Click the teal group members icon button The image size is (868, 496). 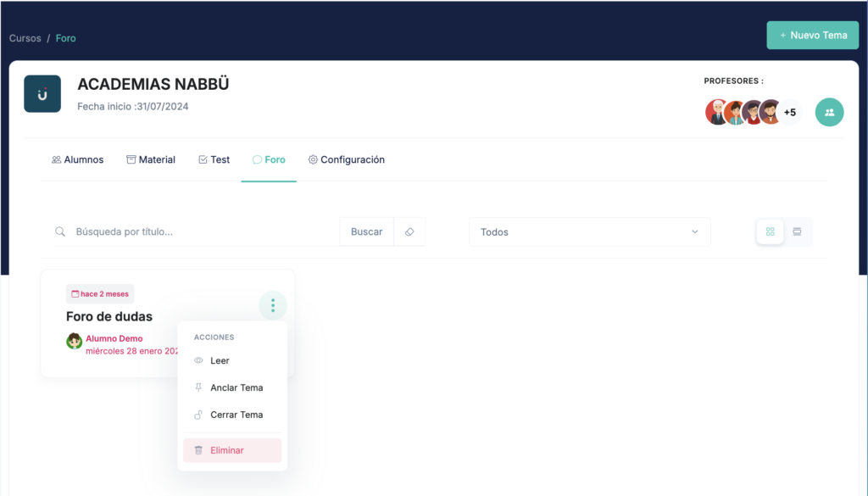(x=829, y=112)
